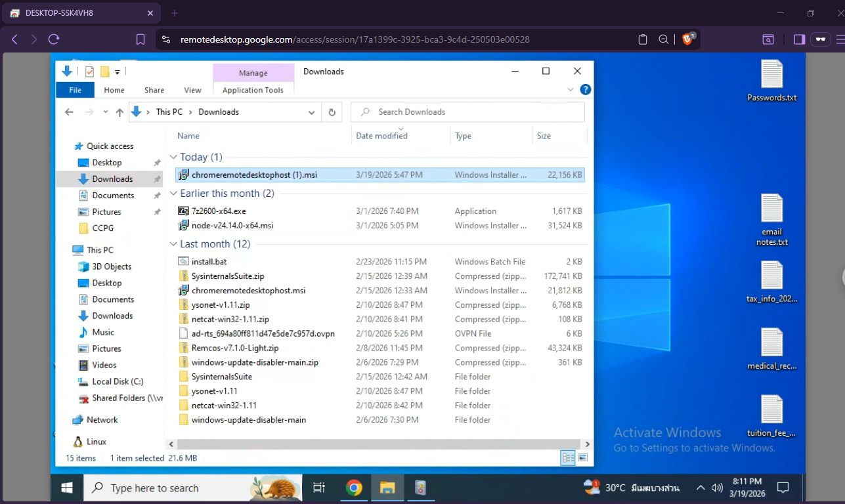Switch to the Share ribbon tab

coord(154,90)
